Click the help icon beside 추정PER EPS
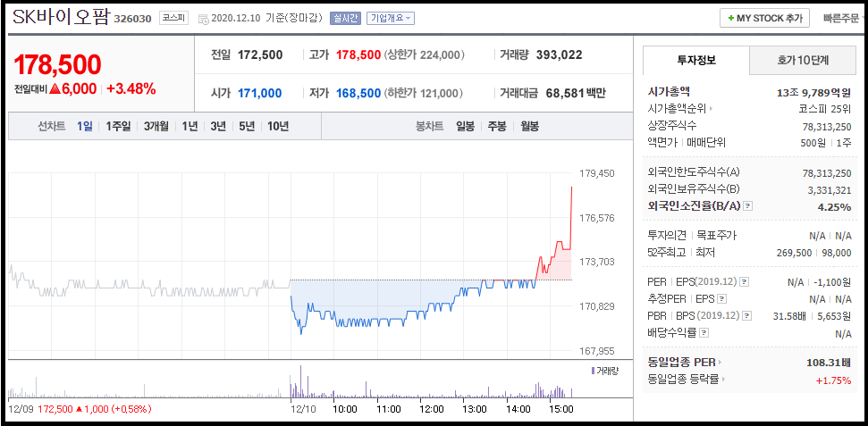The height and width of the screenshot is (426, 868). click(721, 299)
